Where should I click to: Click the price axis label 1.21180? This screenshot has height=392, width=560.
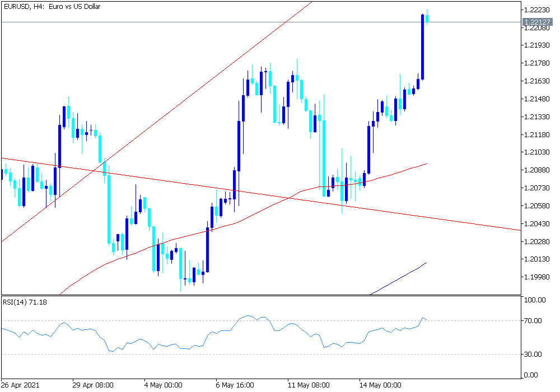(x=537, y=134)
